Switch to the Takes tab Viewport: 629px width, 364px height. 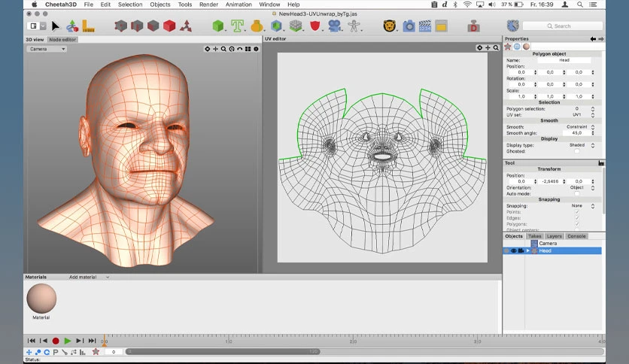tap(535, 236)
